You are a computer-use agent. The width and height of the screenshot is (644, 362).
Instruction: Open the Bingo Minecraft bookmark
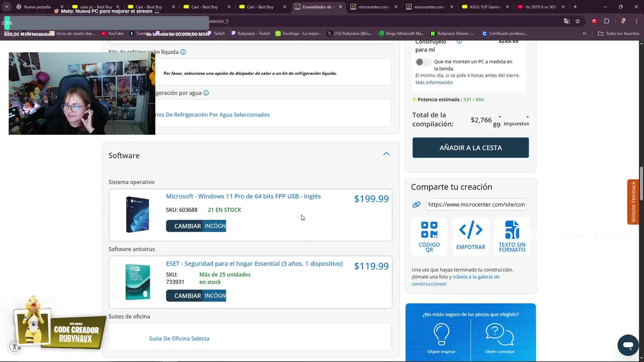401,34
